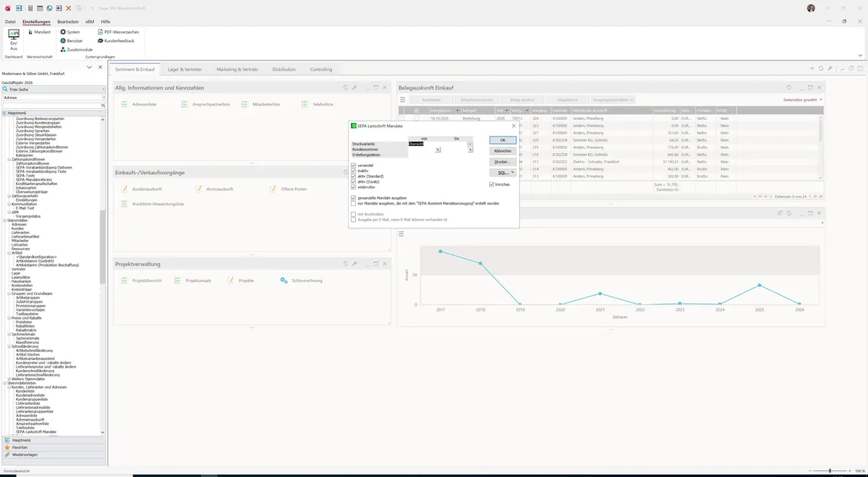This screenshot has width=868, height=477.
Task: Open the Hilfe menu
Action: point(106,22)
